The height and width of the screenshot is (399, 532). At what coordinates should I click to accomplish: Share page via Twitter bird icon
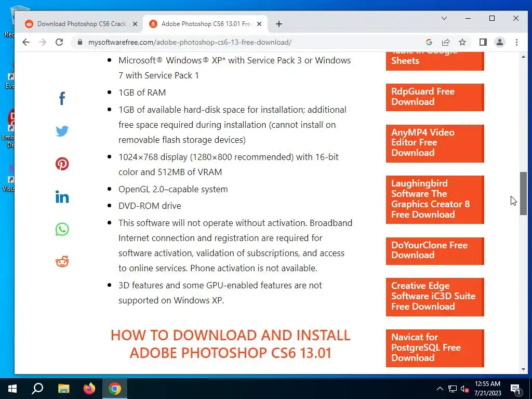62,131
